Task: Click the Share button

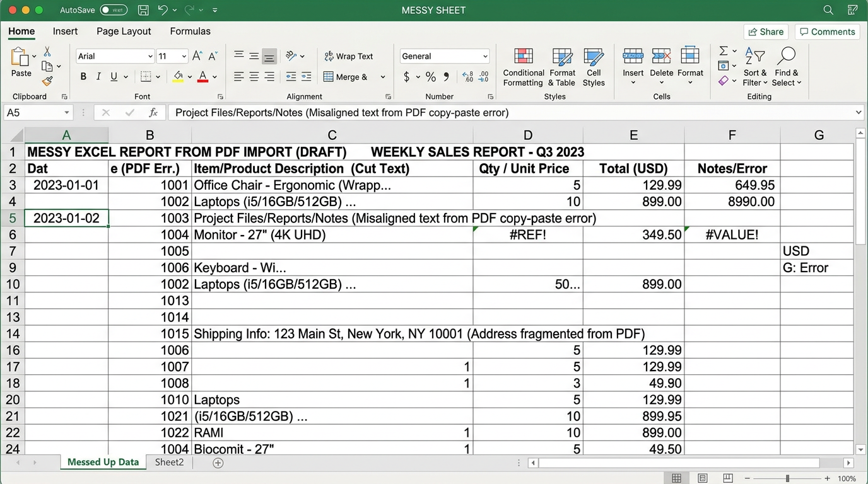Action: 766,32
